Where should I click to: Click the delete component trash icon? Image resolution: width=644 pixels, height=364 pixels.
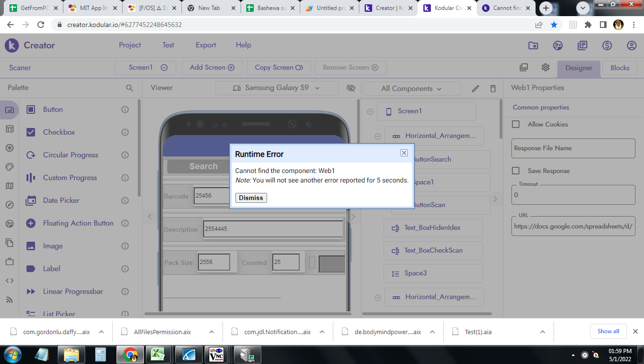click(493, 89)
